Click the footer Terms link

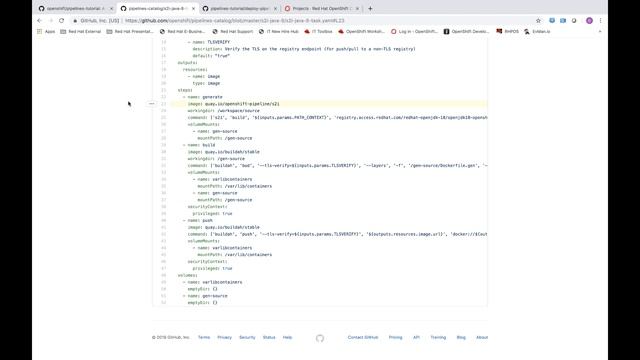pyautogui.click(x=204, y=337)
